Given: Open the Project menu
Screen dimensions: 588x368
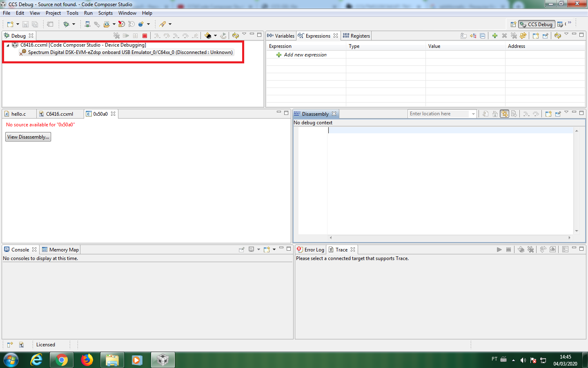Looking at the screenshot, I should 53,13.
